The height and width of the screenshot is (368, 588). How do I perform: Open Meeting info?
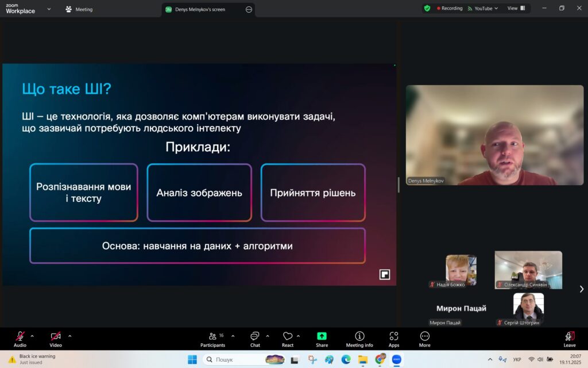click(359, 339)
